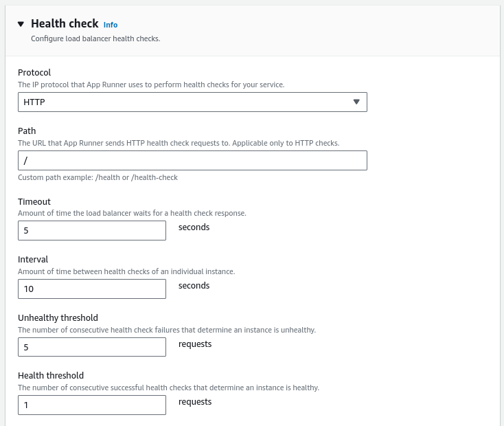Click the Interval field label

tap(33, 260)
